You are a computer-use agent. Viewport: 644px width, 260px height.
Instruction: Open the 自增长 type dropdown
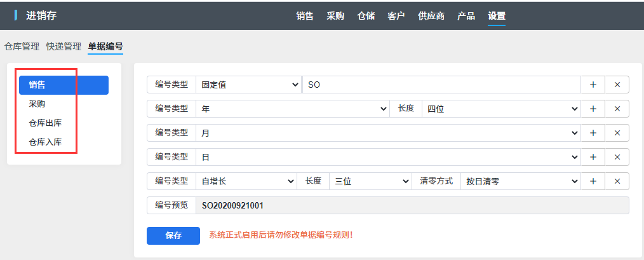[x=246, y=181]
